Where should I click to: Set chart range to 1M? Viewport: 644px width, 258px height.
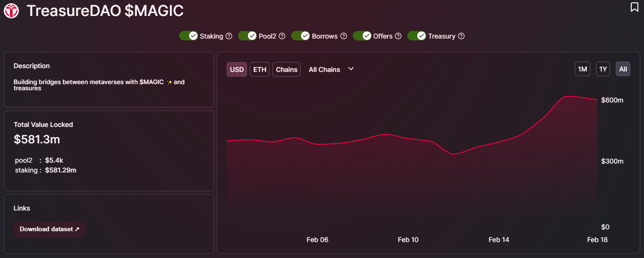(582, 69)
